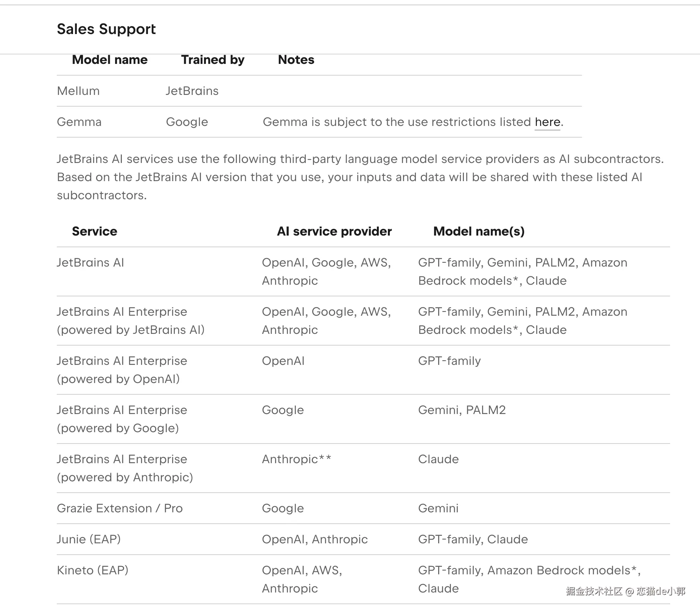Viewport: 700px width, 611px height.
Task: Select the "Gemini, PALM2" model names cell
Action: (x=462, y=410)
